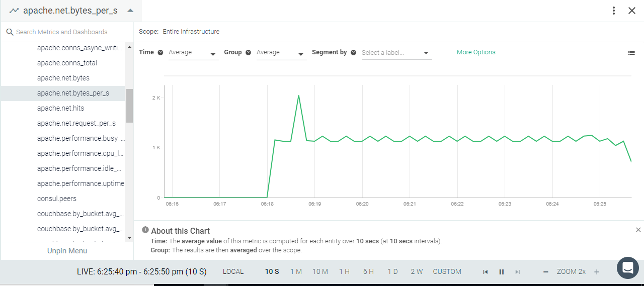
Task: Step forward to next time interval
Action: point(518,272)
